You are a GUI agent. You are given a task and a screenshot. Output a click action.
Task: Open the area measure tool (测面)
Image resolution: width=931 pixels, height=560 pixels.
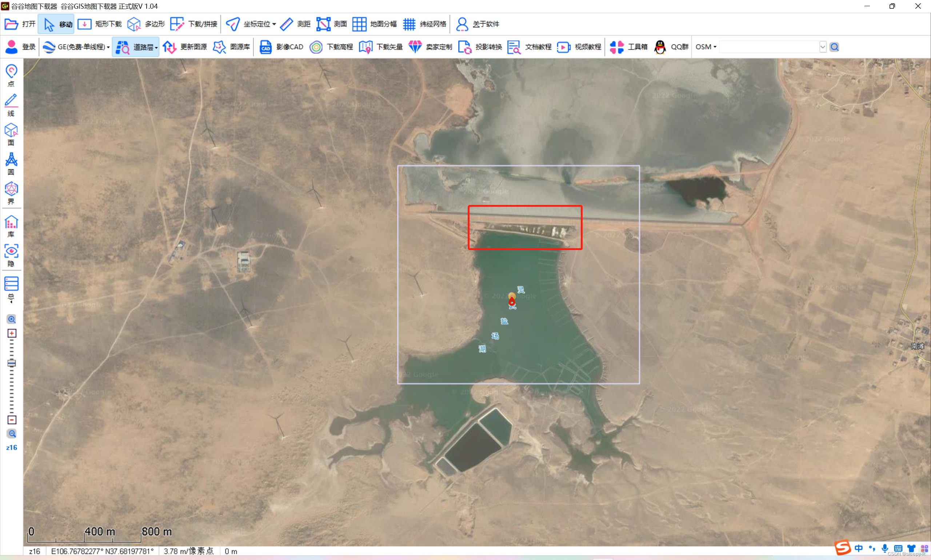332,24
